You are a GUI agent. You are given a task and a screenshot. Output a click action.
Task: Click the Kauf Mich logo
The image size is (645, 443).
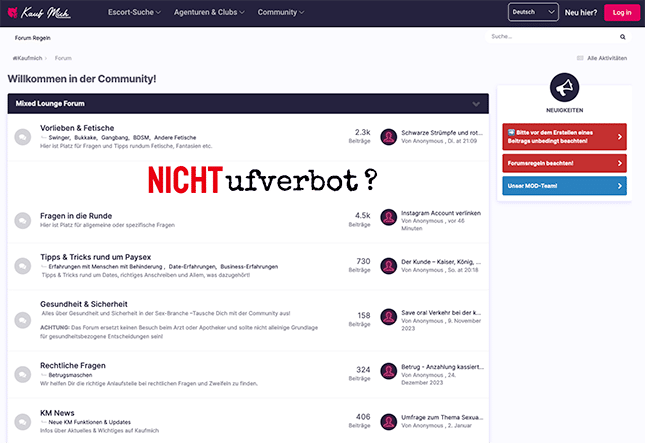coord(39,13)
